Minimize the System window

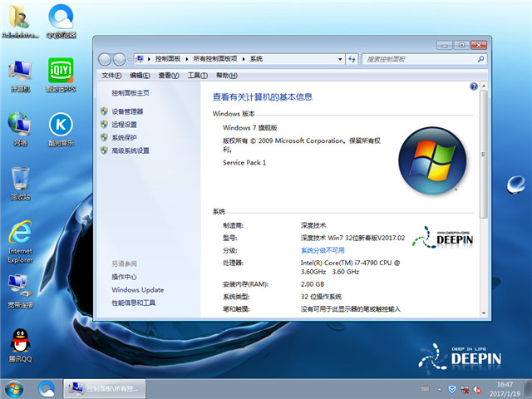445,45
